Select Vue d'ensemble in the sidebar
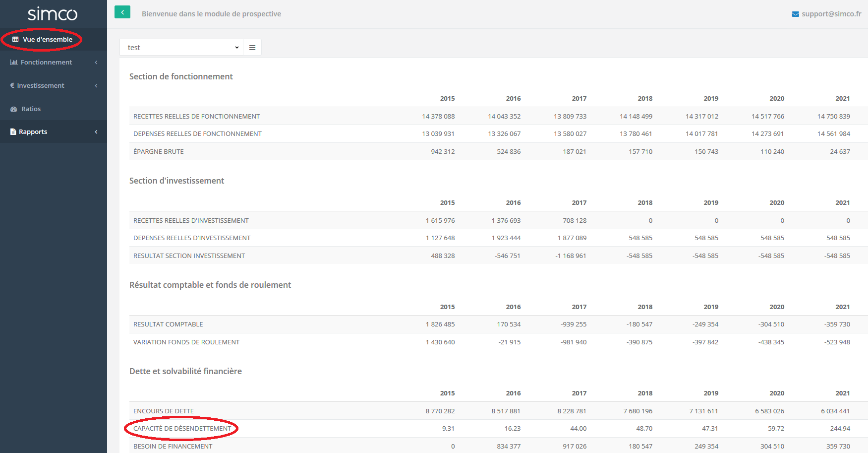The height and width of the screenshot is (453, 868). click(x=47, y=39)
